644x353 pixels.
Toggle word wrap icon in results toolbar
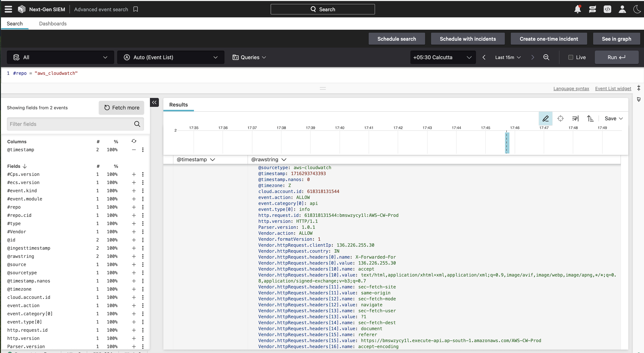click(575, 118)
